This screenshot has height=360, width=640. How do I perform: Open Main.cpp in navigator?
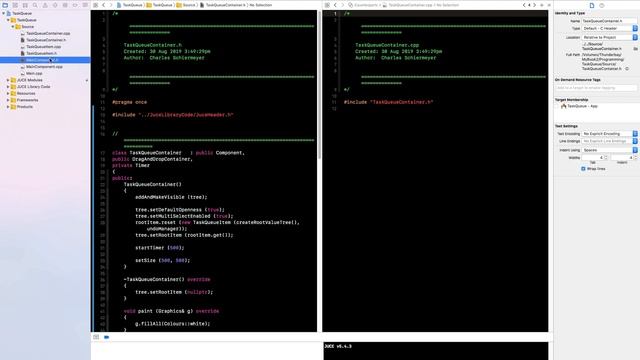pos(34,73)
